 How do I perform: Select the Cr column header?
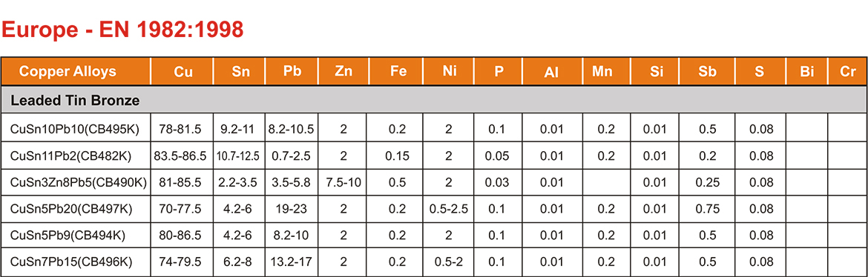847,71
